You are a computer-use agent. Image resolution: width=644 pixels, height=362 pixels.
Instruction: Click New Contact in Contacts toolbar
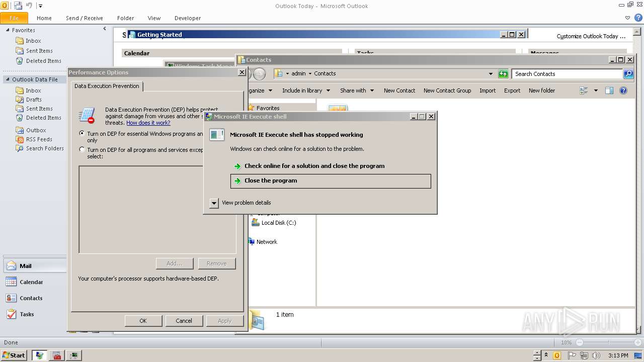tap(399, 90)
